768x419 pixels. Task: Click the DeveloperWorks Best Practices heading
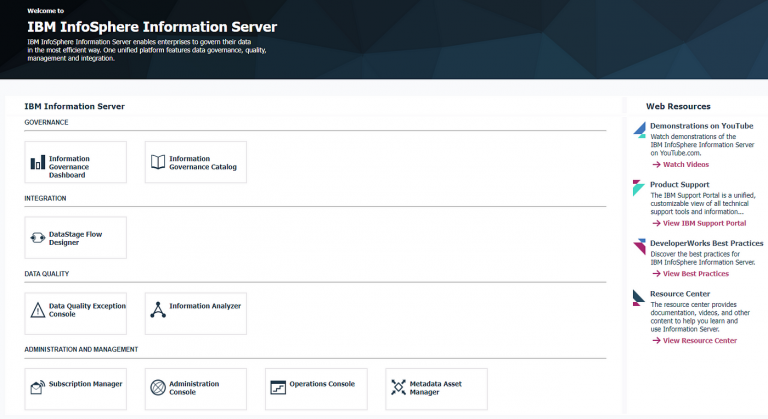pos(706,243)
